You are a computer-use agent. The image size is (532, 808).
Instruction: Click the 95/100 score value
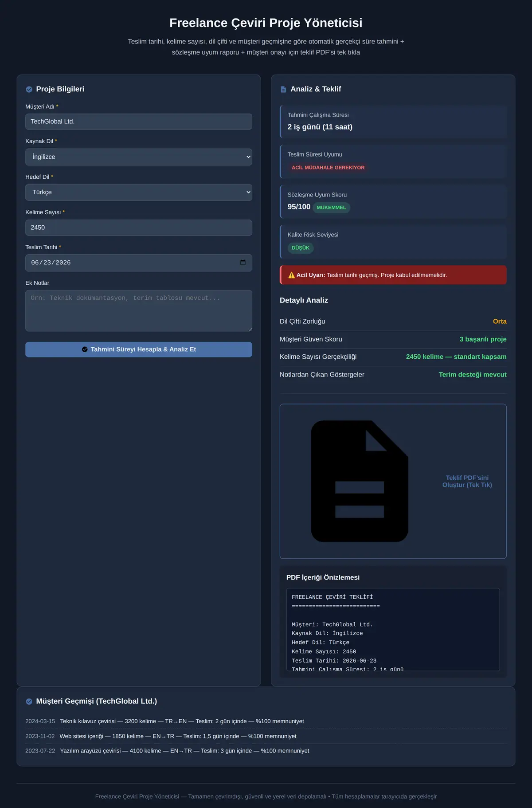299,207
